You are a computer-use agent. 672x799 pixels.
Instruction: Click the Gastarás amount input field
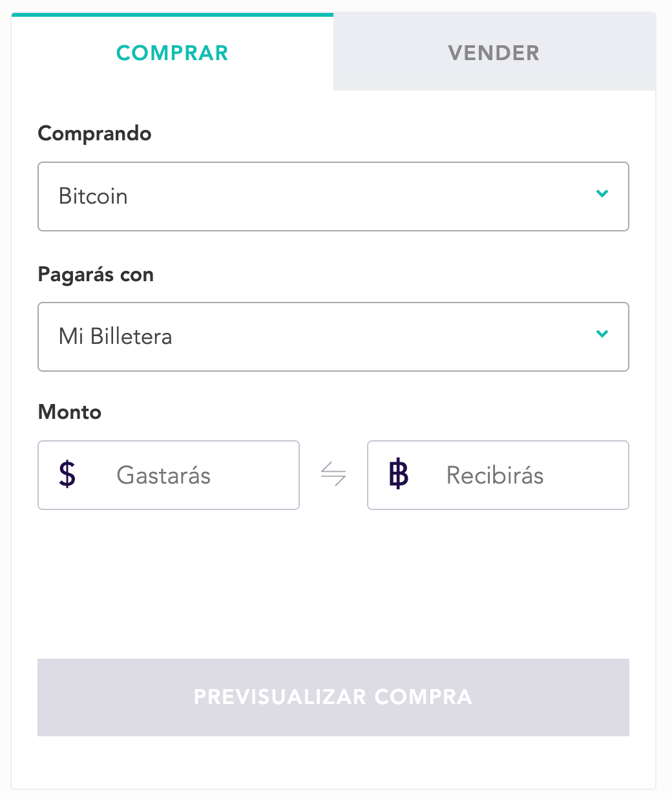pyautogui.click(x=169, y=475)
